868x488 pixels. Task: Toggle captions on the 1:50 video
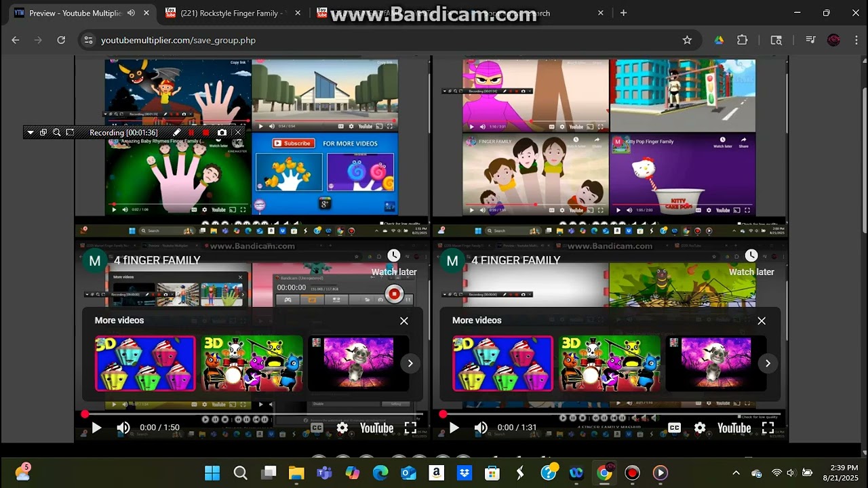coord(317,428)
